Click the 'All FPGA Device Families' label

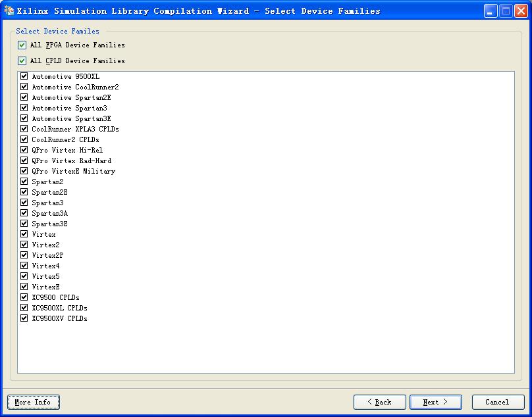tap(77, 45)
